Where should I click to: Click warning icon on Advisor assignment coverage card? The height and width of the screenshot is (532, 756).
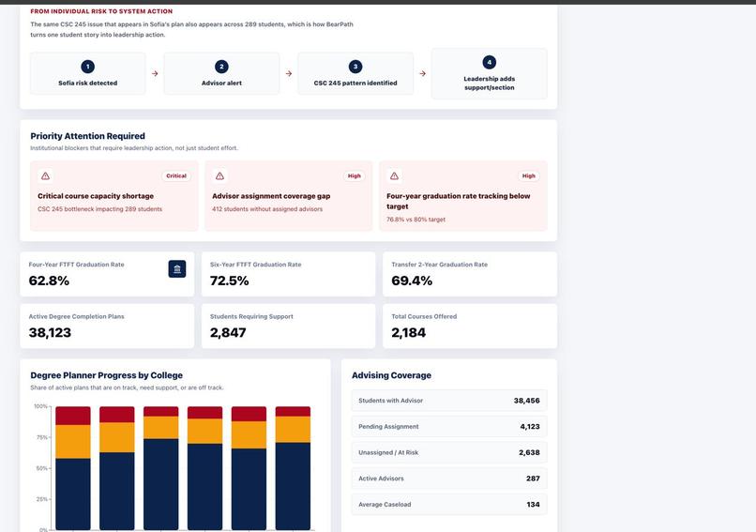219,176
